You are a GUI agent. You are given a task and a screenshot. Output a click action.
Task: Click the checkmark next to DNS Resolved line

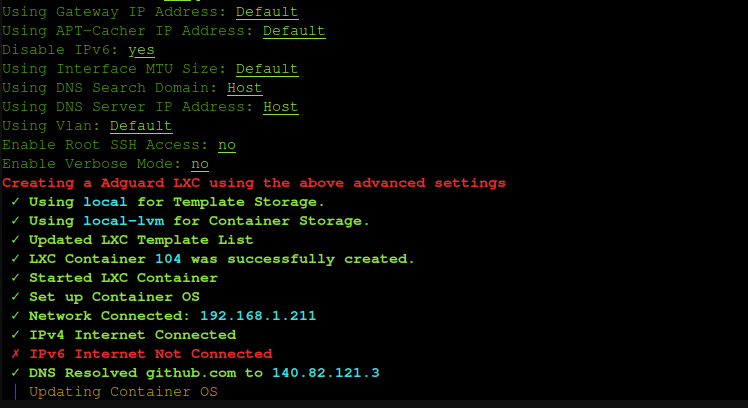15,373
